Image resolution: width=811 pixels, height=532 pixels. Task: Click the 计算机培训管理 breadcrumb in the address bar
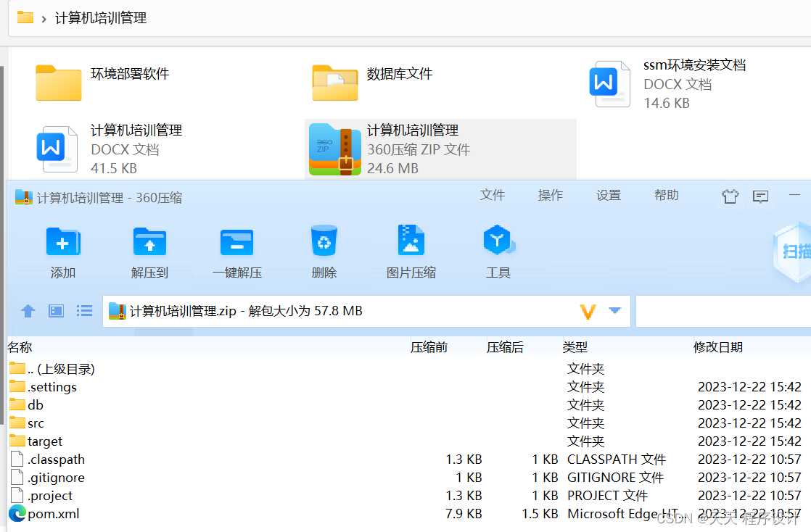tap(100, 18)
